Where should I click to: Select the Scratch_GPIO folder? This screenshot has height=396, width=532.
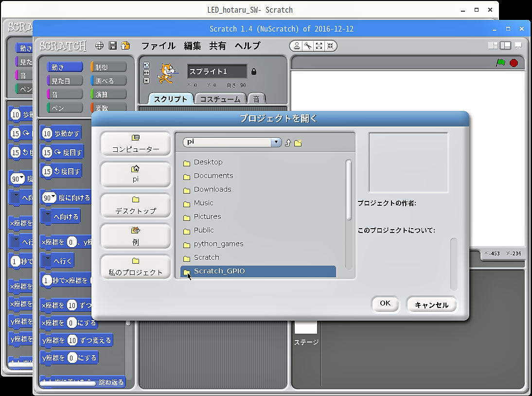258,271
